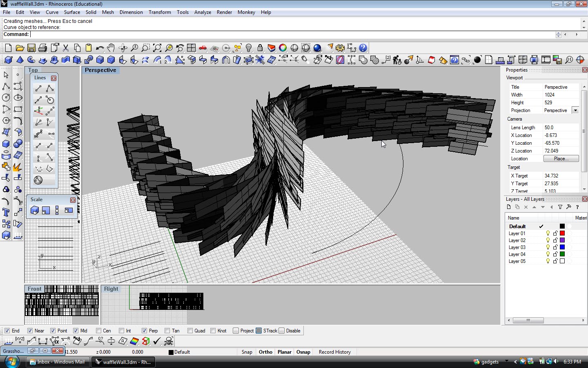Open the Analyze menu

tap(203, 12)
